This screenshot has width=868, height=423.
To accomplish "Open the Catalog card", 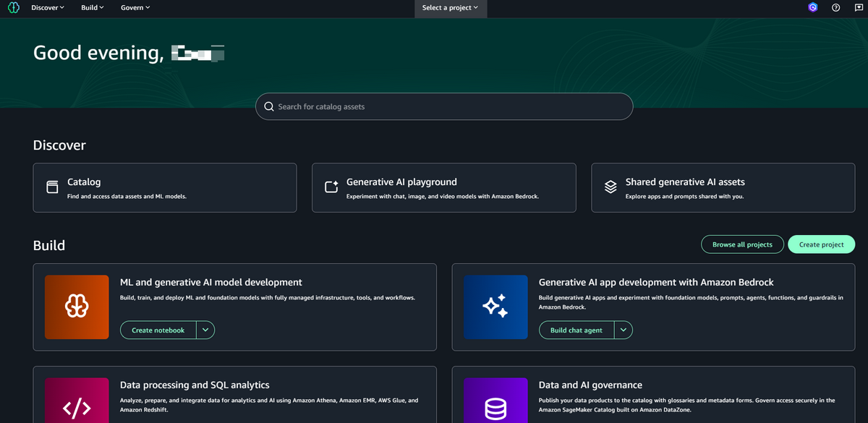I will [x=165, y=187].
